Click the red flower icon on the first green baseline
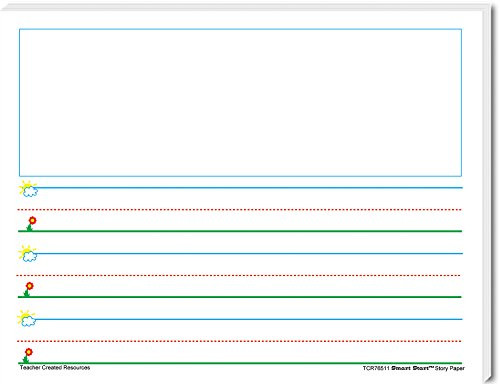Viewport: 500px width, 384px height. 31,223
